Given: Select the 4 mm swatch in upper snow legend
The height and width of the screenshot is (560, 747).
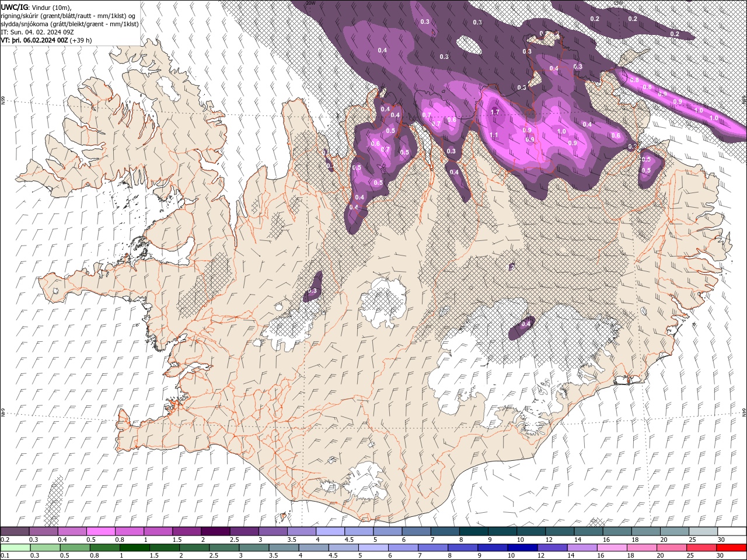Looking at the screenshot, I should [x=330, y=531].
